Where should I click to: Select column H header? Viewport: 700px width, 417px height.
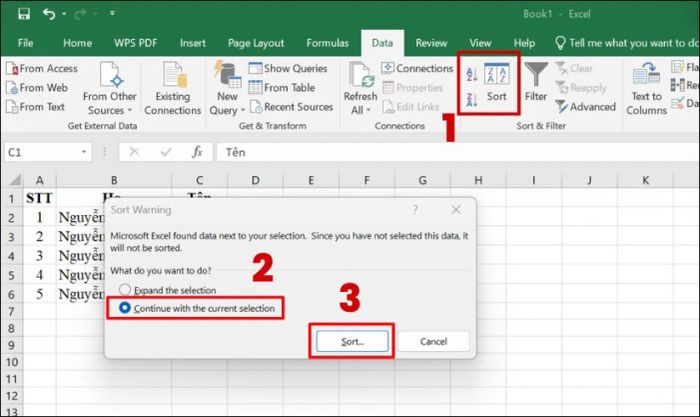[x=478, y=180]
